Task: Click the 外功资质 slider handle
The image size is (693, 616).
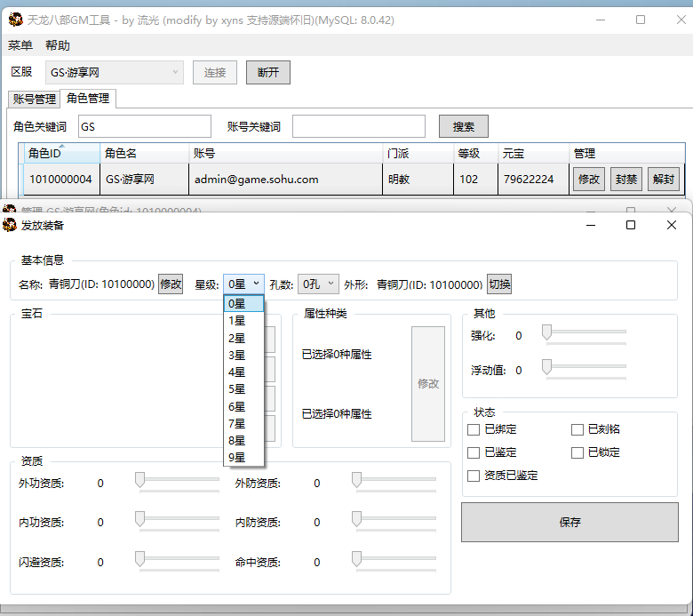Action: pos(140,480)
